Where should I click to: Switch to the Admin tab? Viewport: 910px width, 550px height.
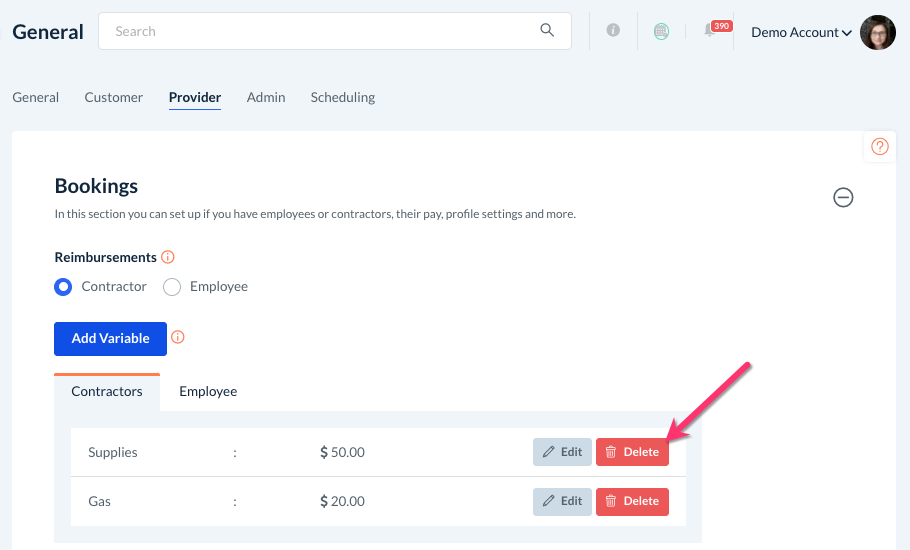266,97
